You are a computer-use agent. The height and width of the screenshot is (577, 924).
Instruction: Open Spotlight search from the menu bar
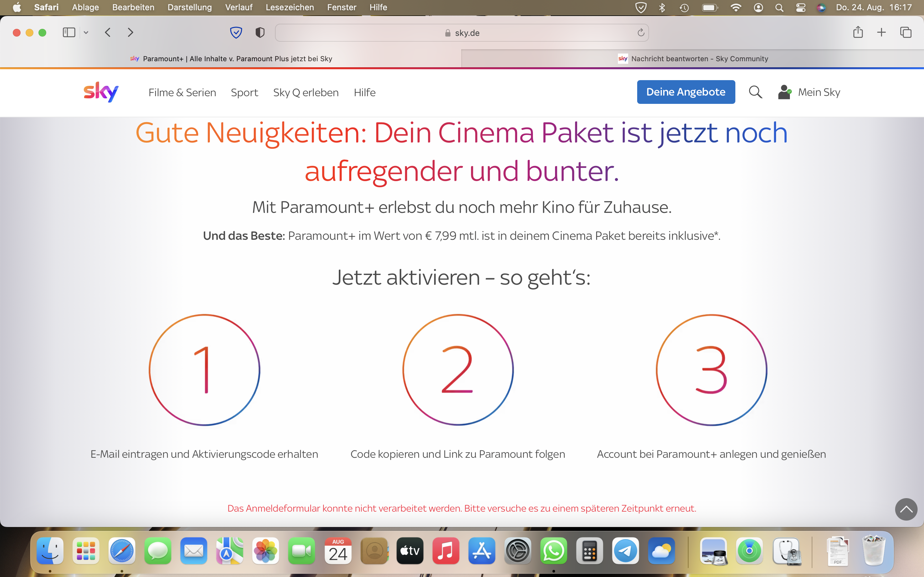(x=779, y=7)
